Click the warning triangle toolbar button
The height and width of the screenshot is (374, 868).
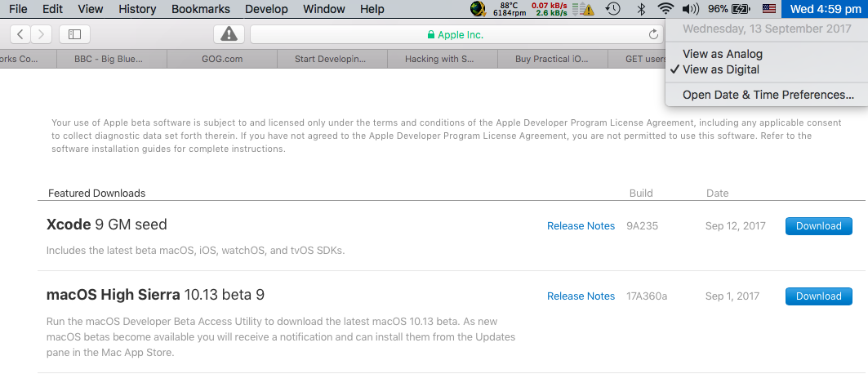pos(229,34)
